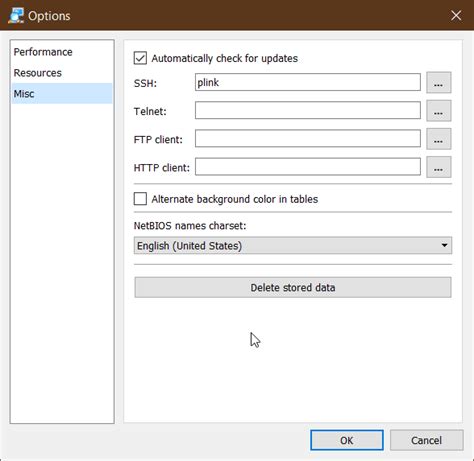Click the Telnet label

[x=150, y=111]
